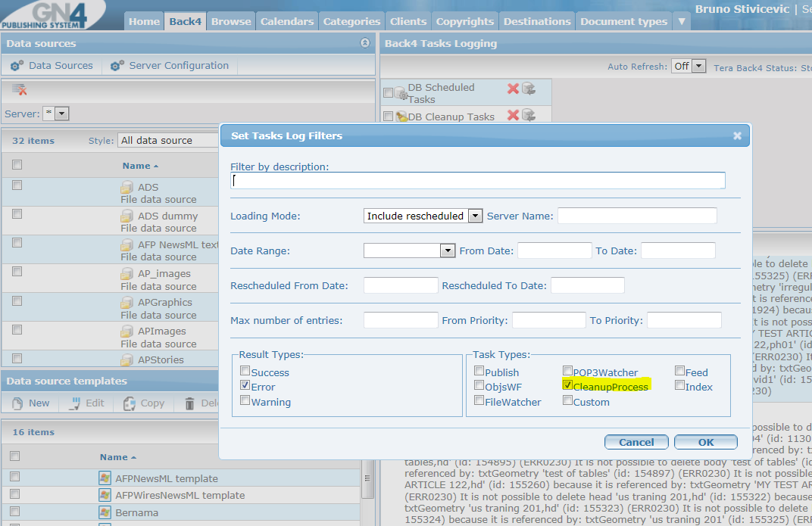This screenshot has width=812, height=526.
Task: Uncheck the CleanupProcess task type
Action: click(567, 385)
